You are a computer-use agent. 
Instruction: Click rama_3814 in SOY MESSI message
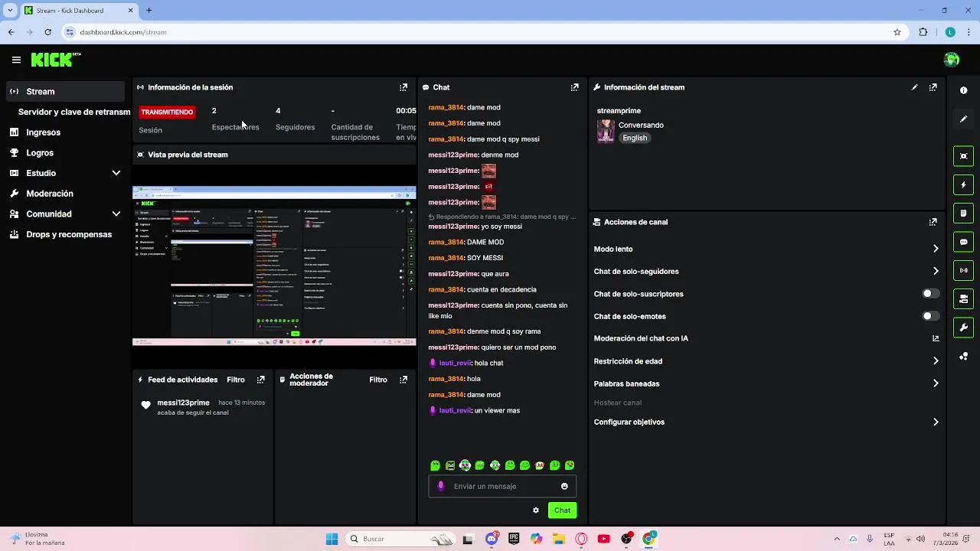tap(446, 258)
